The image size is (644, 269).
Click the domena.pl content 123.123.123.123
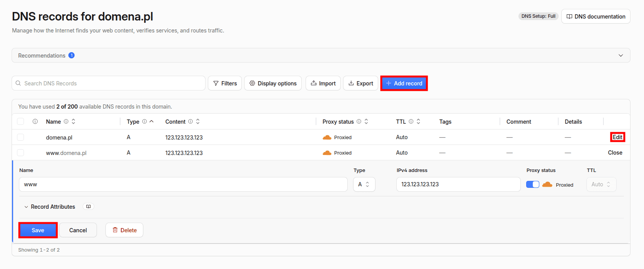pos(184,137)
